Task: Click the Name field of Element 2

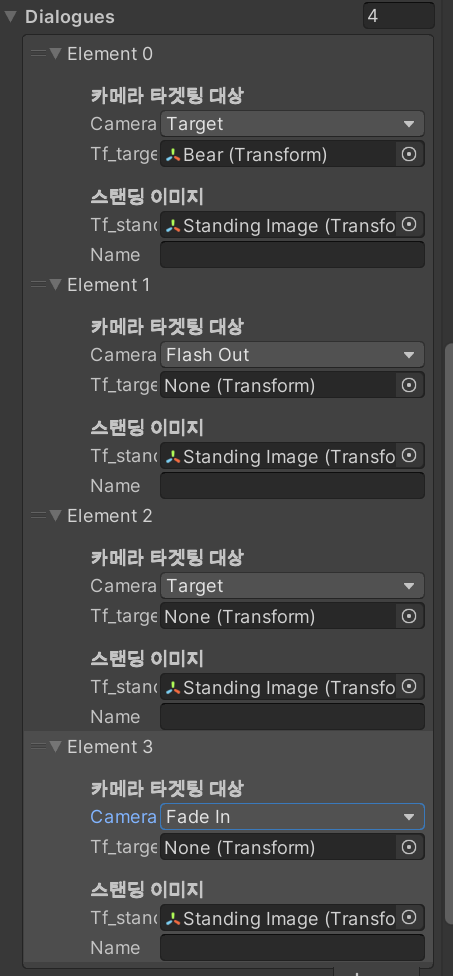Action: [292, 716]
